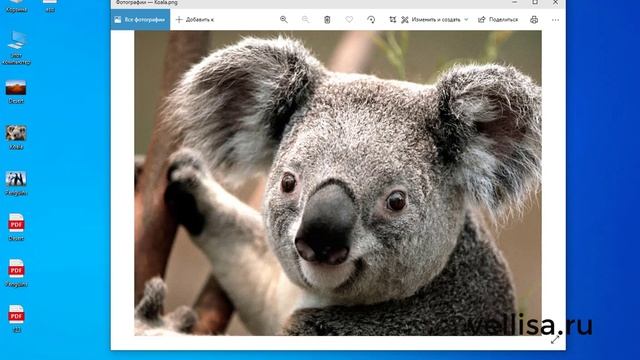Select the Desert PDF desktop icon
Image resolution: width=640 pixels, height=360 pixels.
16,227
